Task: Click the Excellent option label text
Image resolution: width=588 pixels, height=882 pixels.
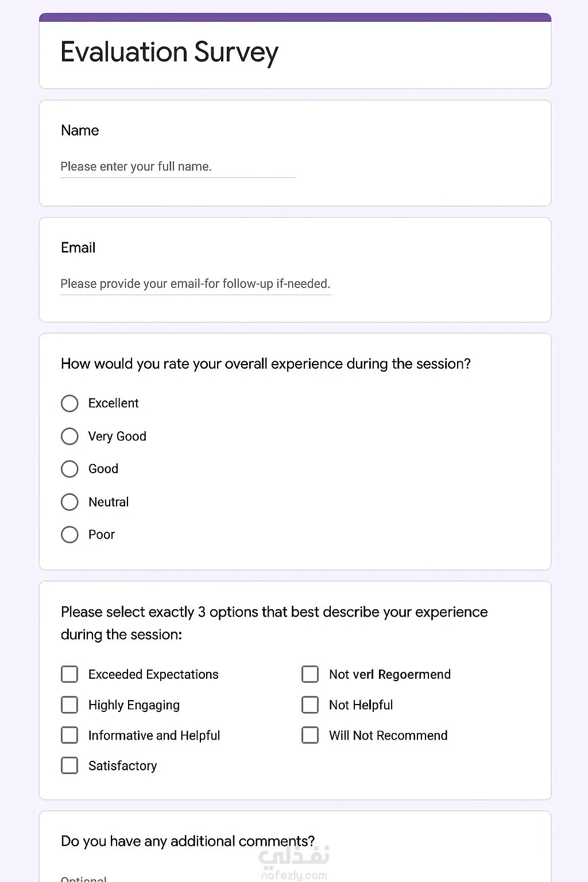Action: pyautogui.click(x=113, y=403)
